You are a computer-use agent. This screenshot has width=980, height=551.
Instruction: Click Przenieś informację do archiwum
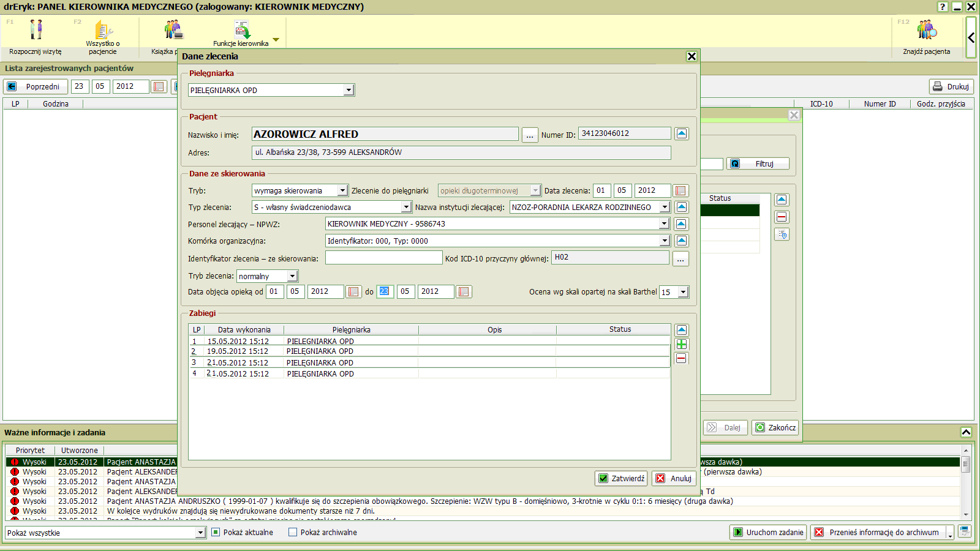[x=878, y=532]
